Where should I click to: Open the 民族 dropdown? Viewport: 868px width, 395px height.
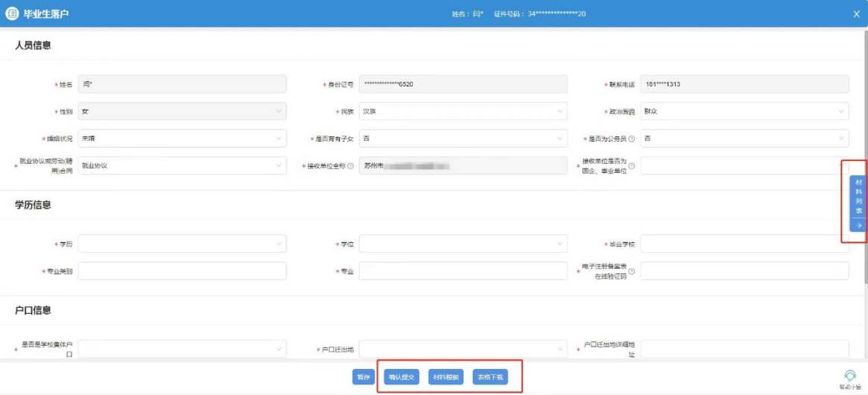462,111
